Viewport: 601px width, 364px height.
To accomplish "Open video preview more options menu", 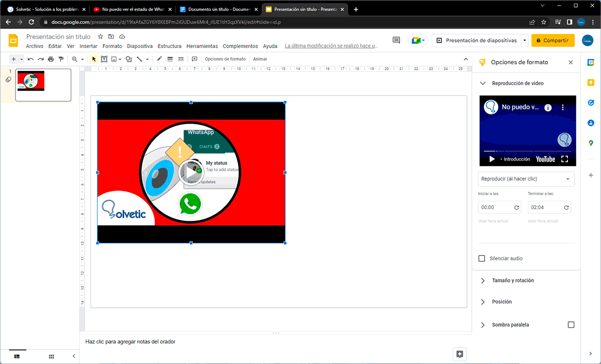I will (x=562, y=108).
